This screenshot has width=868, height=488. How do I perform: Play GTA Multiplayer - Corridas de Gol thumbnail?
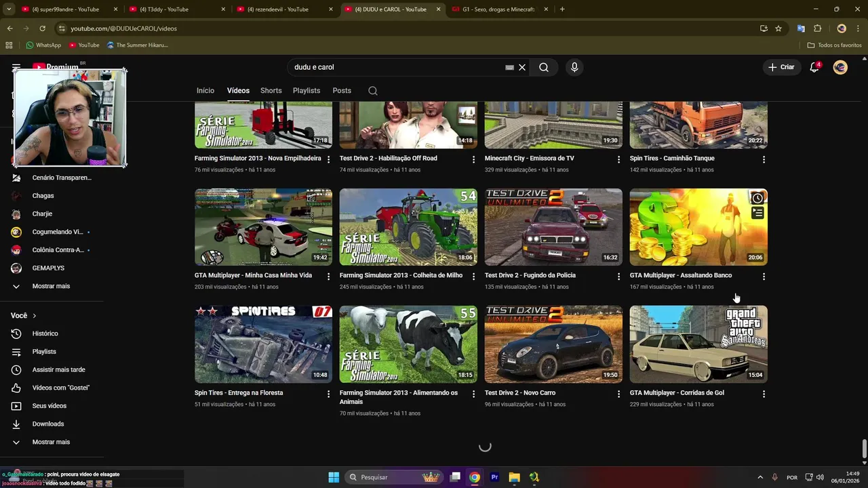[698, 344]
